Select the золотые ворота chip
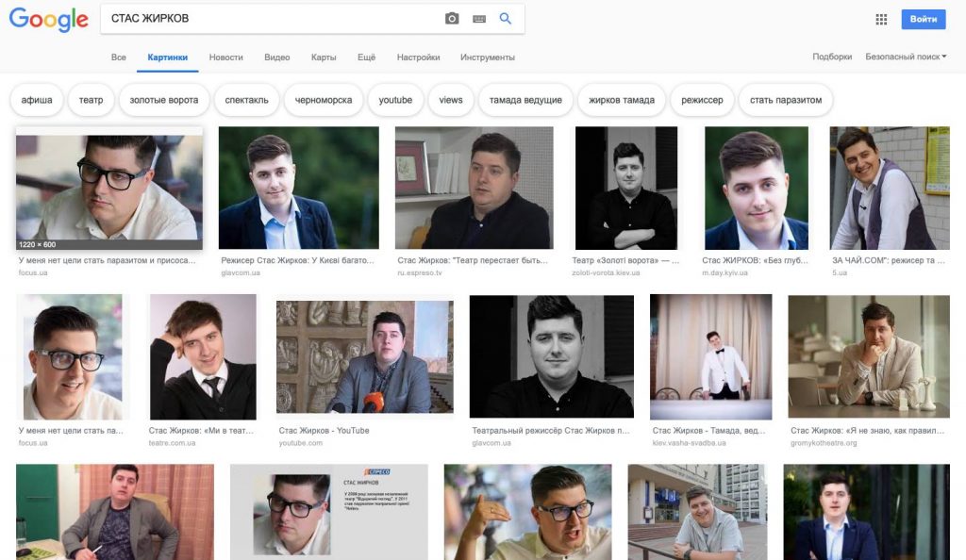 [164, 100]
